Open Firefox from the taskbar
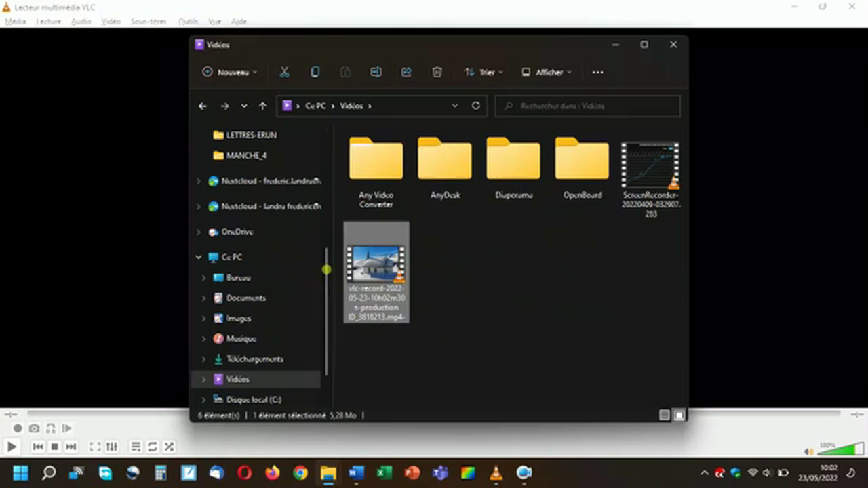This screenshot has width=868, height=488. (272, 472)
